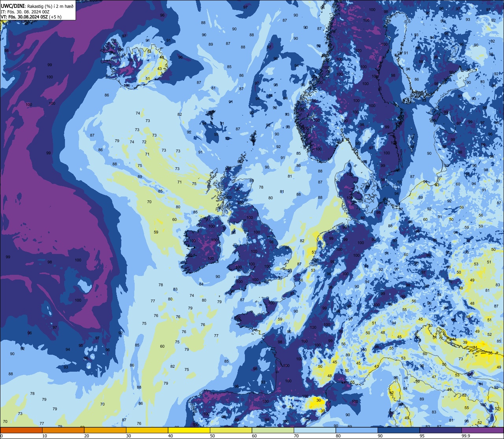Click the '95' legend scale label
504x439 pixels.
(422, 436)
